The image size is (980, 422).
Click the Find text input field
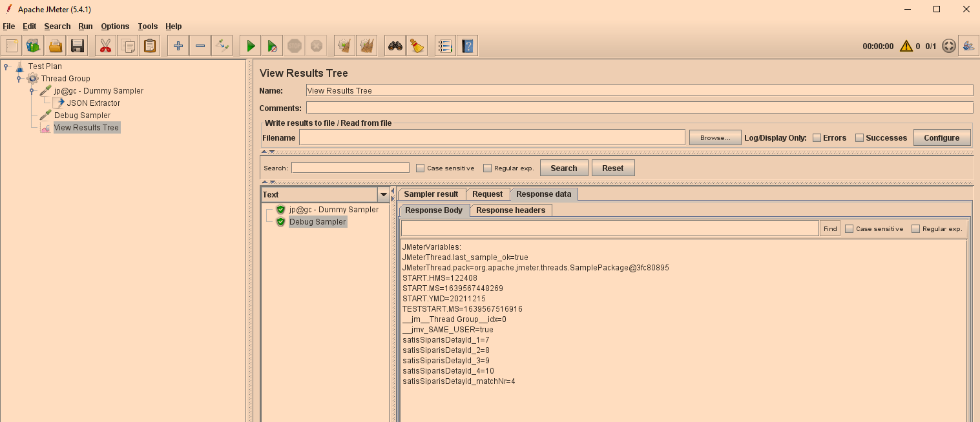tap(609, 228)
